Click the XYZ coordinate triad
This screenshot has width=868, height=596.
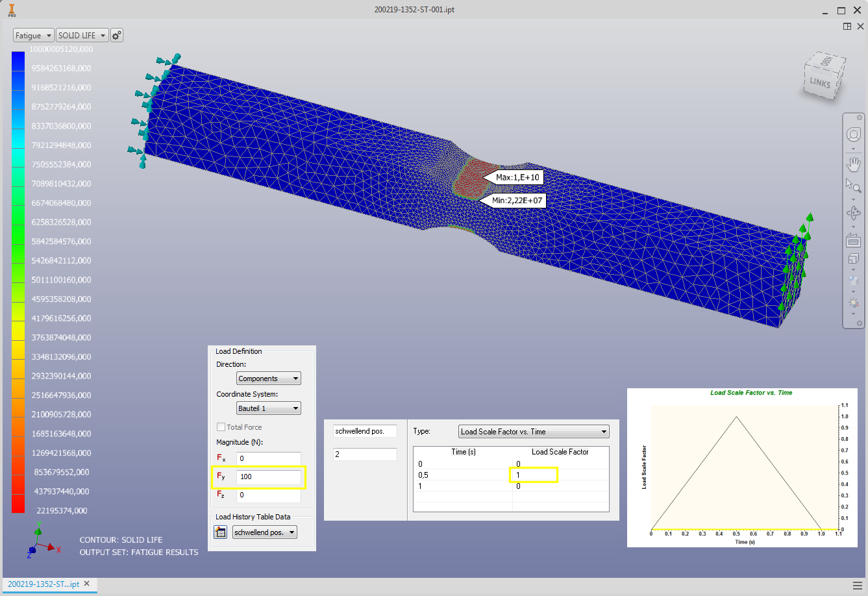point(42,541)
